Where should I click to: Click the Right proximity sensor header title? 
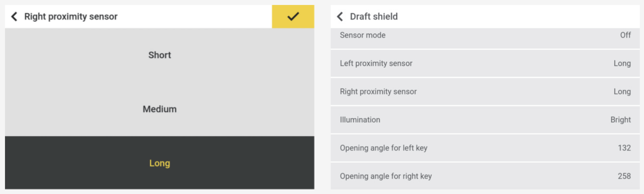click(71, 17)
